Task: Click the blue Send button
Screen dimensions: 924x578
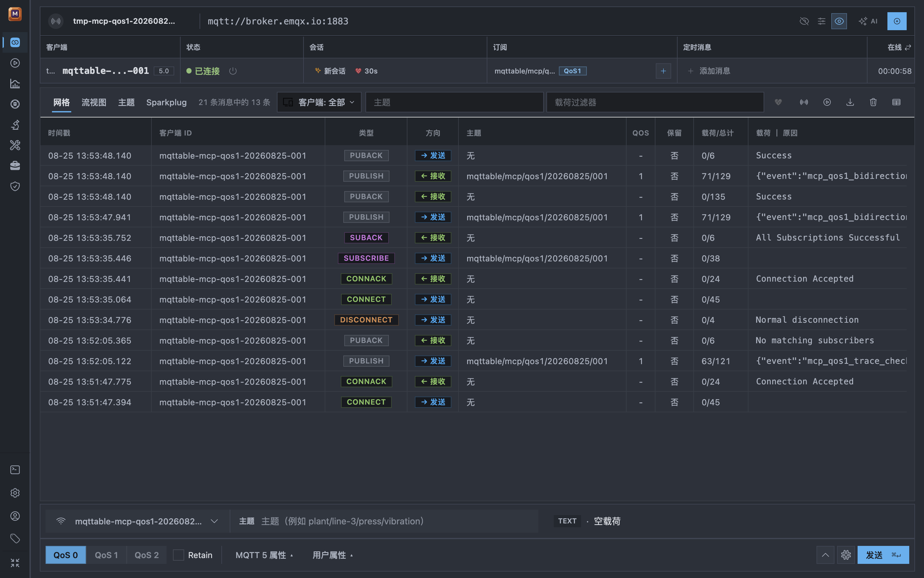Action: [883, 555]
